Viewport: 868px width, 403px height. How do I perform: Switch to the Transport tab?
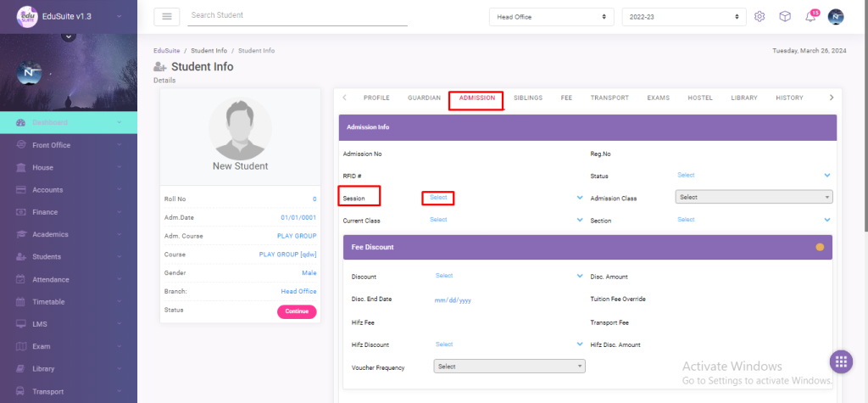tap(609, 98)
